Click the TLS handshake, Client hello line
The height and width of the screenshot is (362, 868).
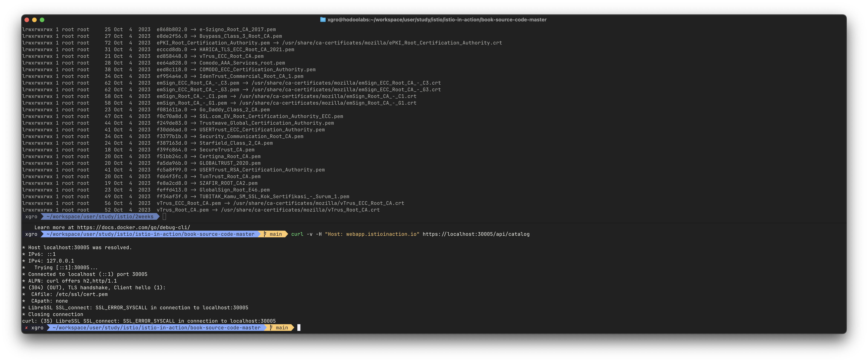coord(94,288)
